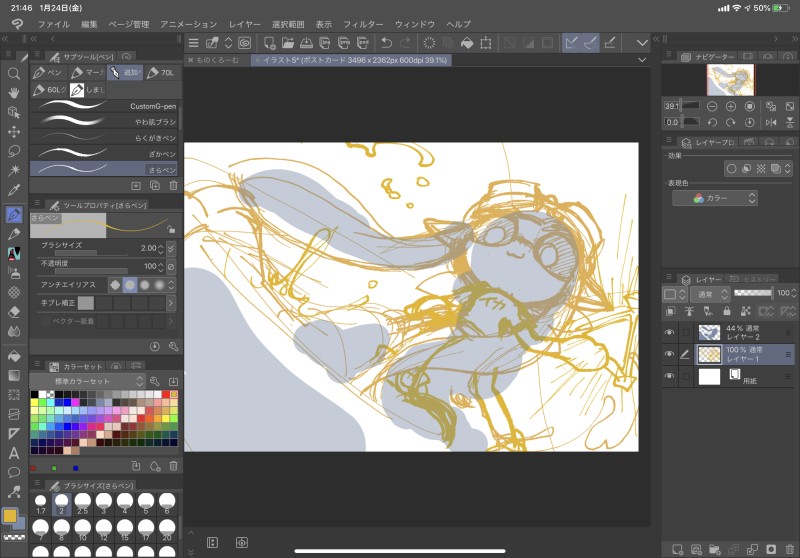Expand 手ブレ補正 extra settings arrow
Viewport: 800px width, 558px height.
click(171, 303)
